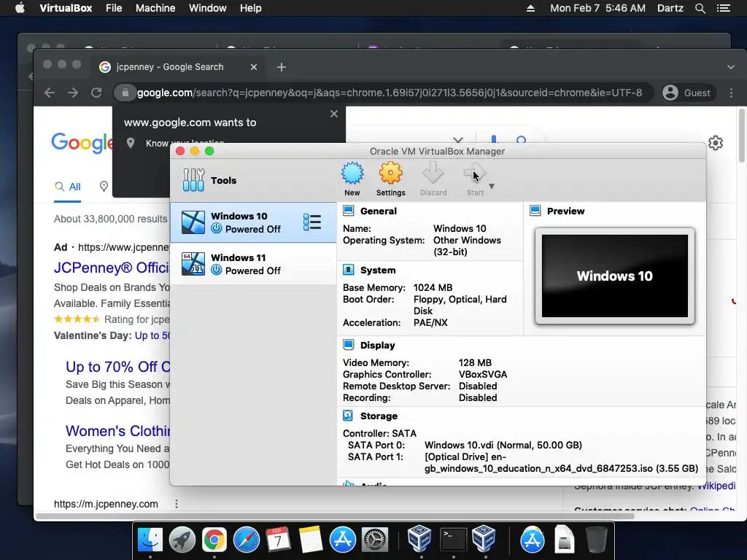
Task: Click the eject icon in the menu bar
Action: click(530, 8)
